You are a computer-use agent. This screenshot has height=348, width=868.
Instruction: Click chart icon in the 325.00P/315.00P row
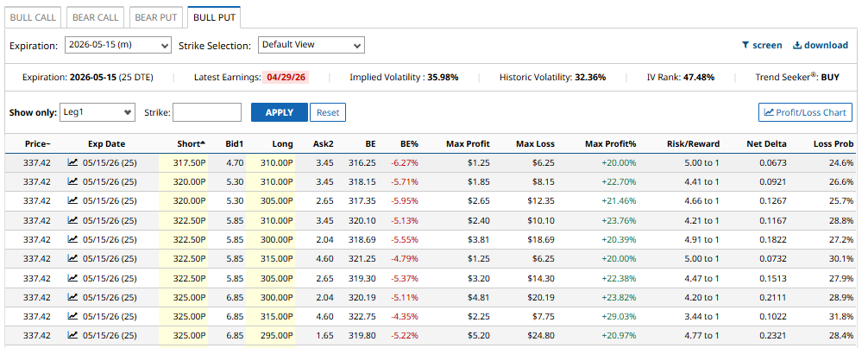pos(73,316)
